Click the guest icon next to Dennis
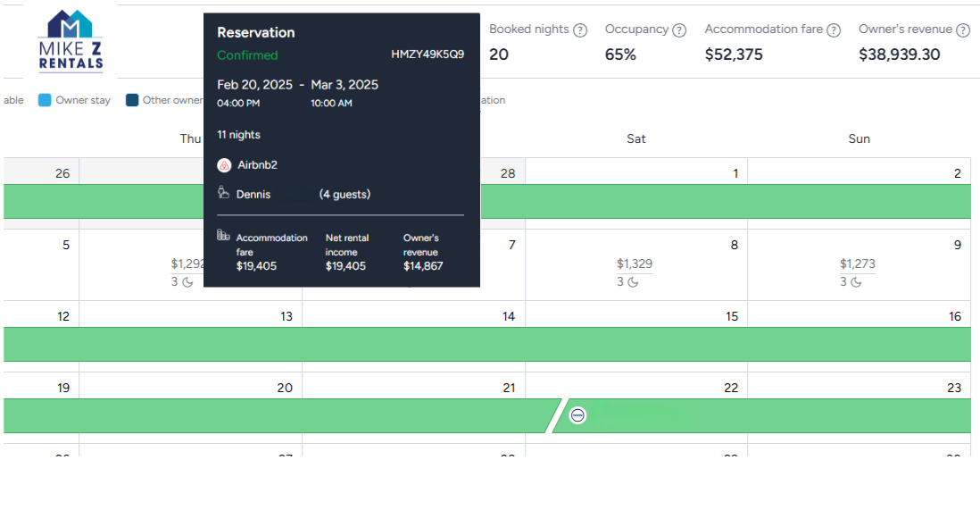Screen dimensions: 980x527 [221, 193]
